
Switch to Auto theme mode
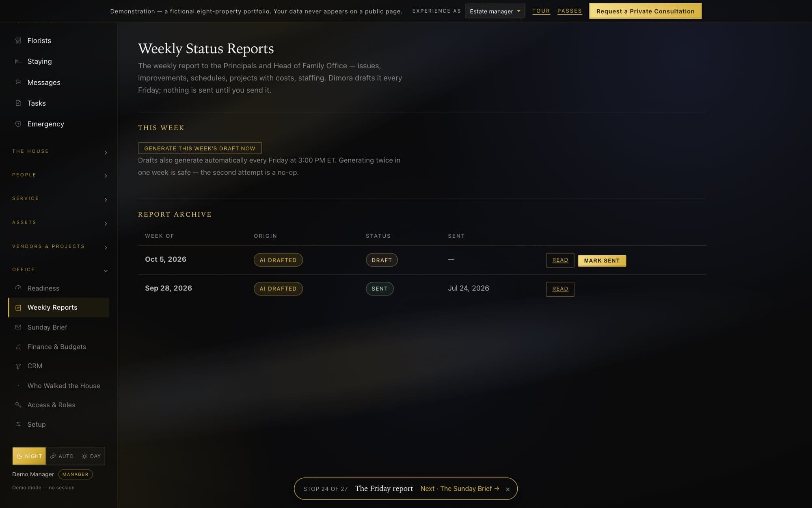point(62,456)
